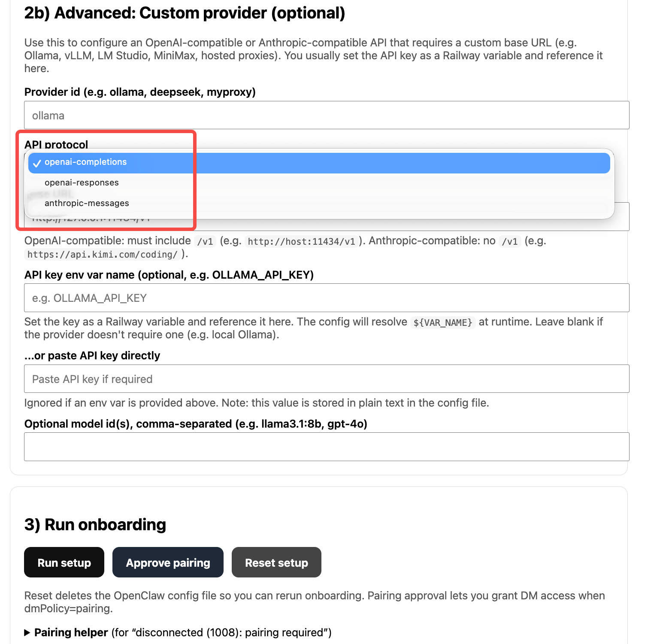Choose openai-responses from the API protocol list
666x644 pixels.
pos(82,183)
